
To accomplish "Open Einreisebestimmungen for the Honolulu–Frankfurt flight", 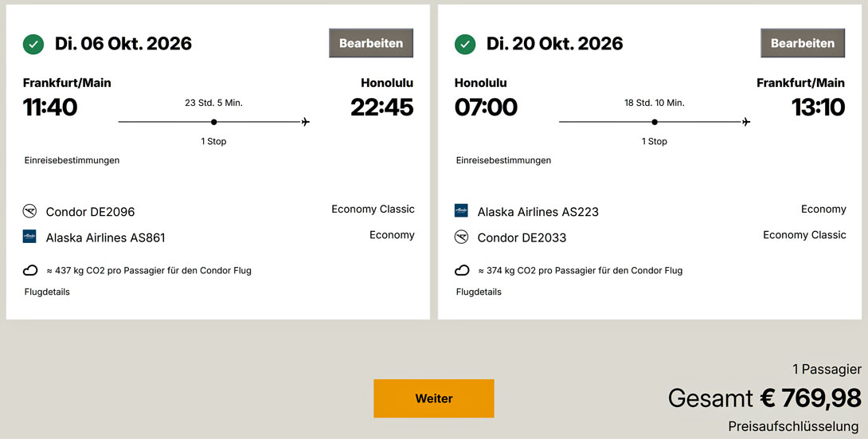I will [x=503, y=160].
